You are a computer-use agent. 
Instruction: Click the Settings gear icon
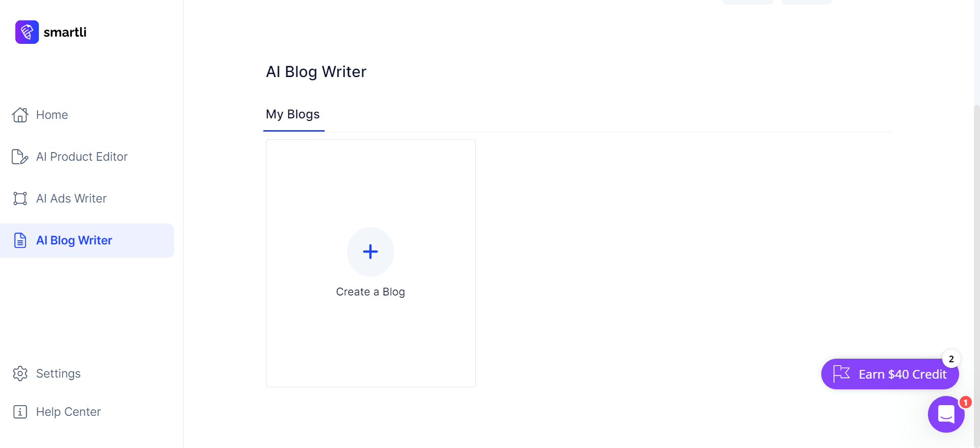click(x=20, y=374)
